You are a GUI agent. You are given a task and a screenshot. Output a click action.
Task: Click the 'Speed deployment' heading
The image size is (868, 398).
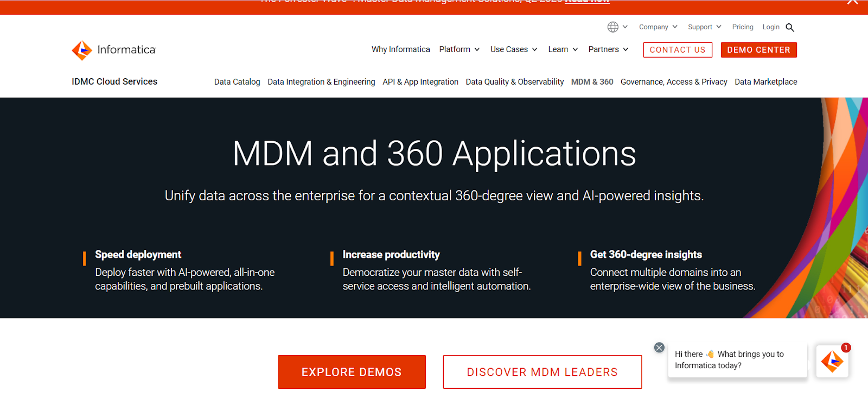[x=138, y=255]
